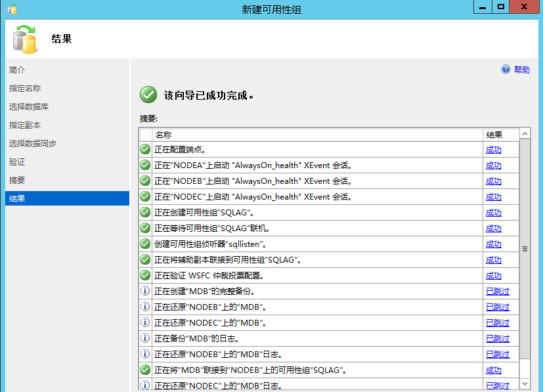Open 已跳过 link for 还原 NODEB 上的 MDB
The height and width of the screenshot is (392, 543).
click(x=498, y=307)
